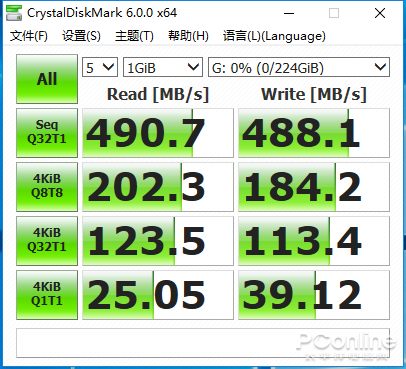Start the Seq Q32T1 test

[x=47, y=133]
